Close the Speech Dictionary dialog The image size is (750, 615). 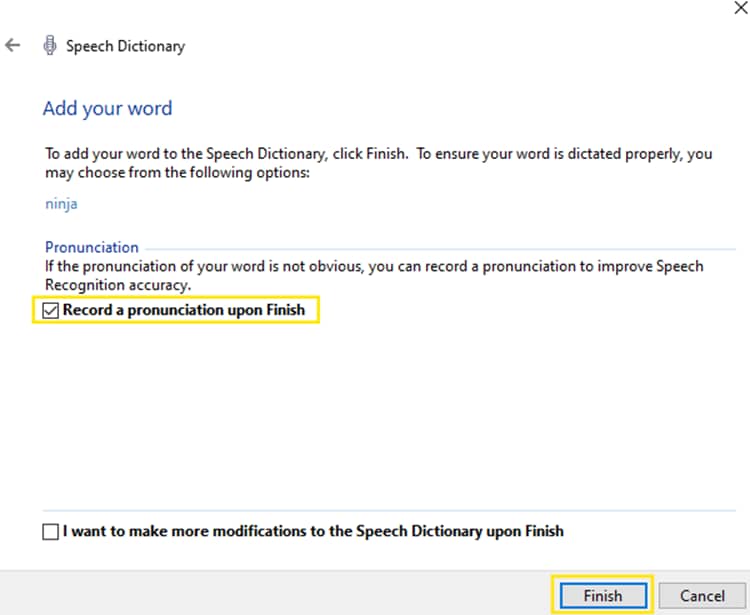click(740, 8)
